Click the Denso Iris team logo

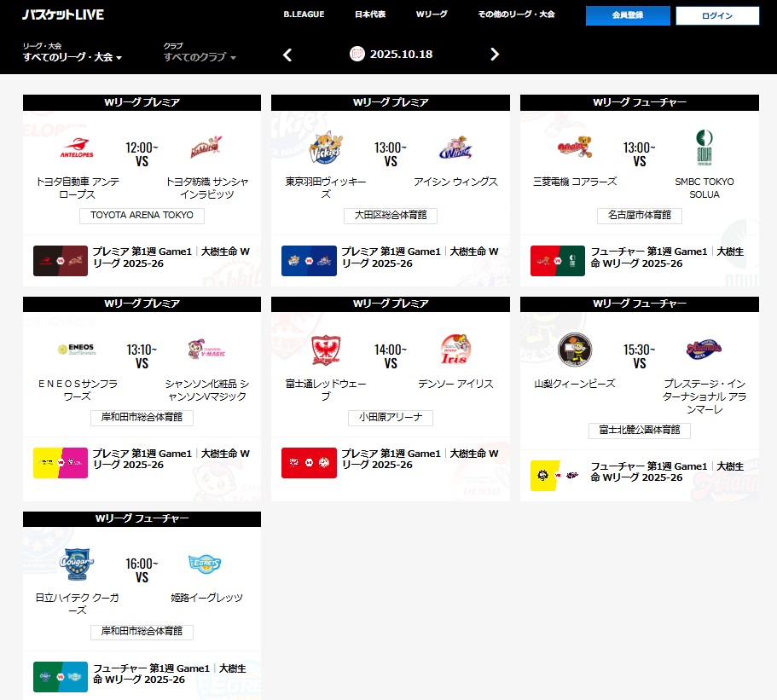pos(455,350)
